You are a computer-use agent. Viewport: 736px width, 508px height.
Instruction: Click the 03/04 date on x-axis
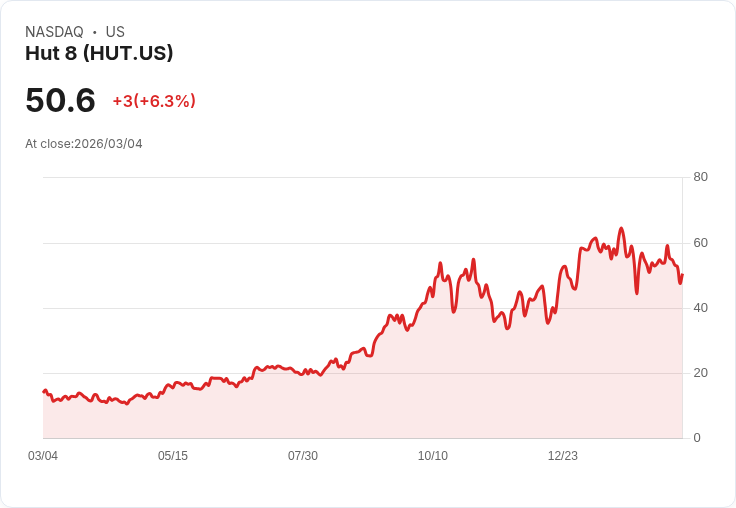coord(43,455)
